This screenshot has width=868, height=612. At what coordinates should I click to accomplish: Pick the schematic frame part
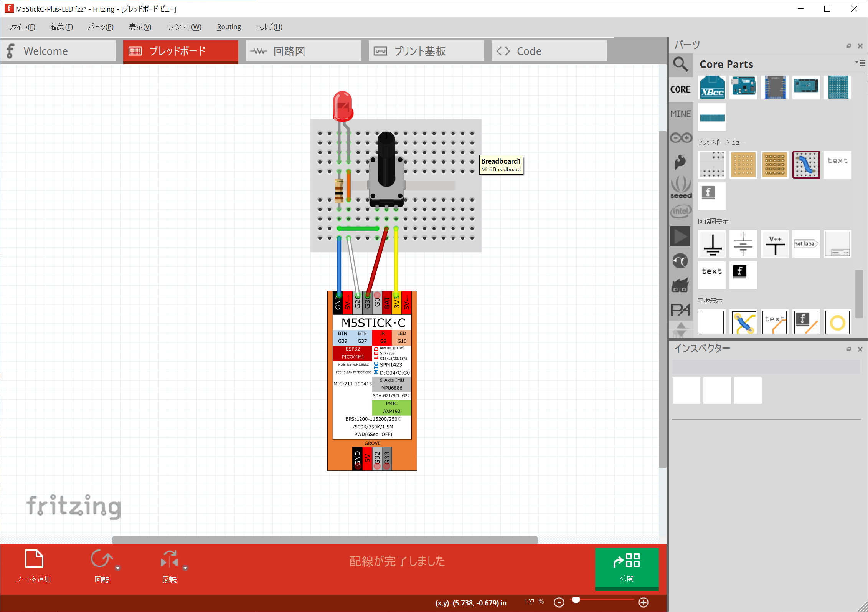[x=838, y=244]
